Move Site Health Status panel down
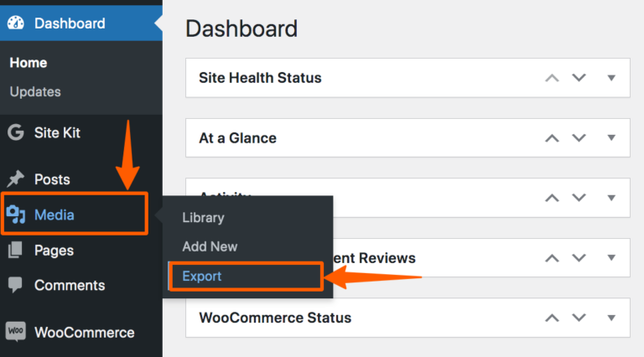The width and height of the screenshot is (644, 357). (x=579, y=78)
